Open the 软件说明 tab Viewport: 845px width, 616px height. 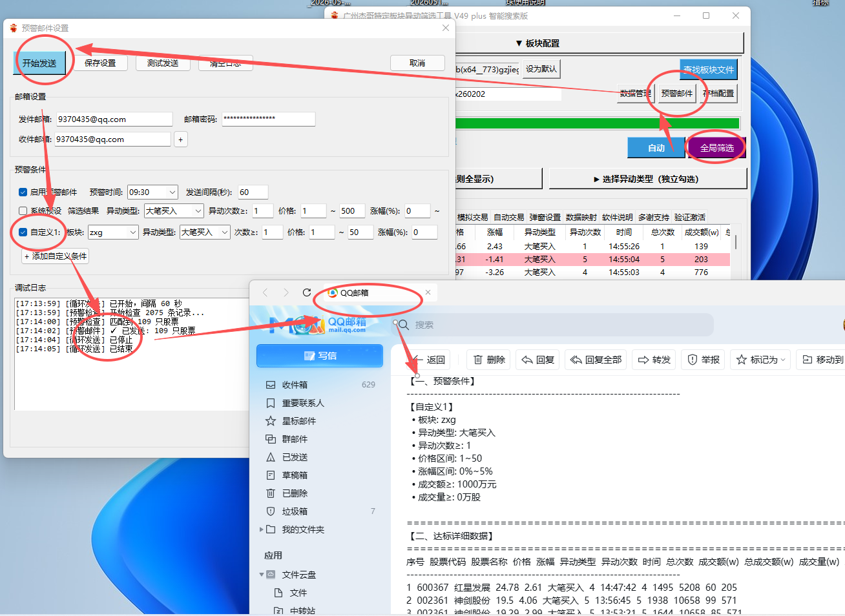pyautogui.click(x=618, y=217)
